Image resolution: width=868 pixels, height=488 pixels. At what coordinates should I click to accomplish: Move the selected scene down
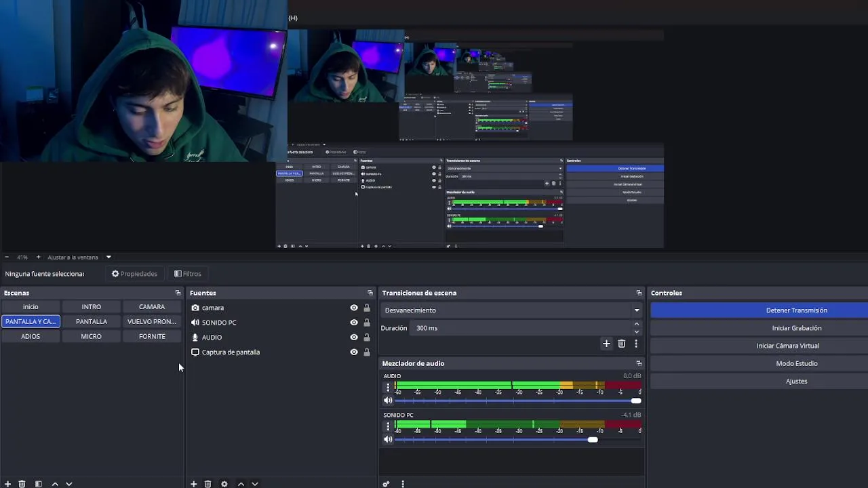coord(68,484)
